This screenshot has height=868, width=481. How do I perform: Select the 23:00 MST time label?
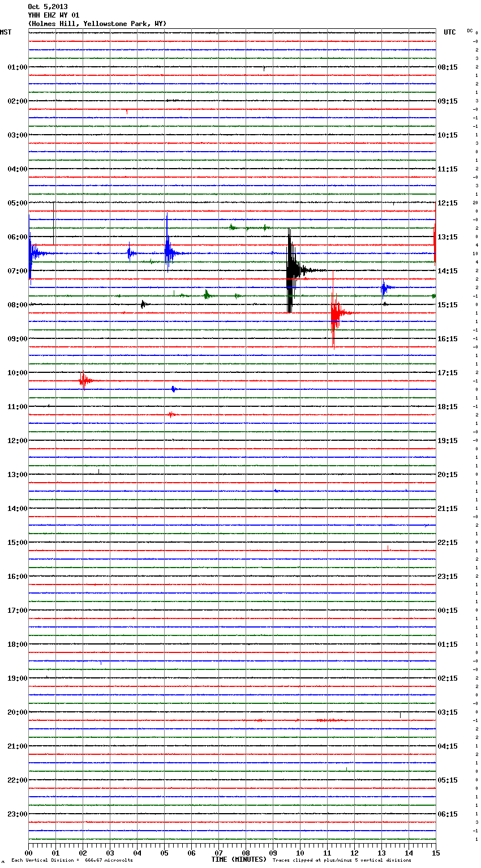[x=18, y=814]
